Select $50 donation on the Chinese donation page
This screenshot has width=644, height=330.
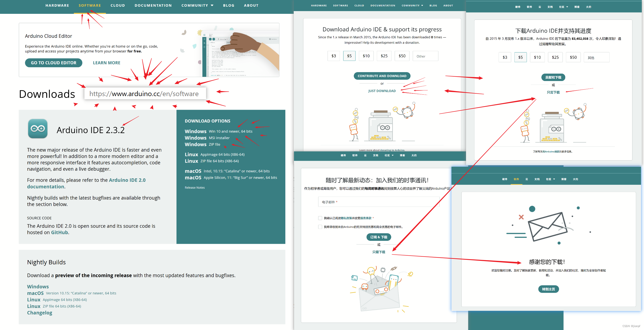[573, 57]
